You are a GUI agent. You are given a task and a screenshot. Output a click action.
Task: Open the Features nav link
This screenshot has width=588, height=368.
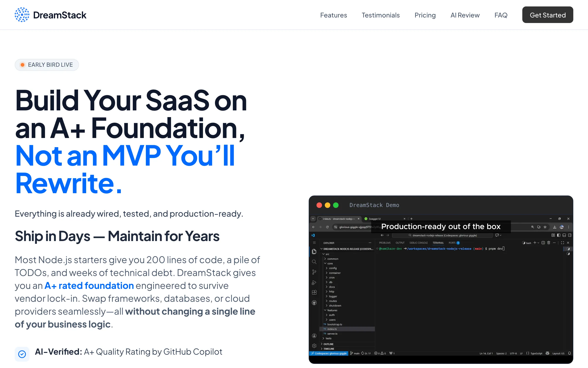(x=333, y=15)
